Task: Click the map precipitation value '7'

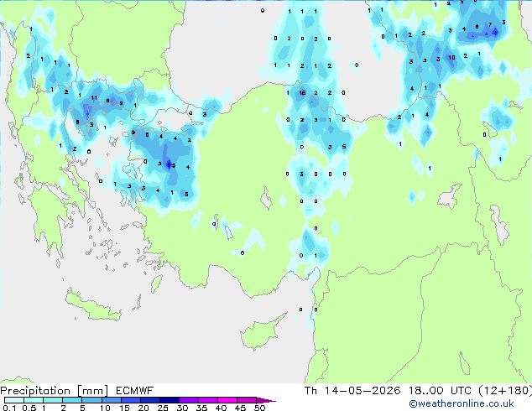Action: point(490,25)
